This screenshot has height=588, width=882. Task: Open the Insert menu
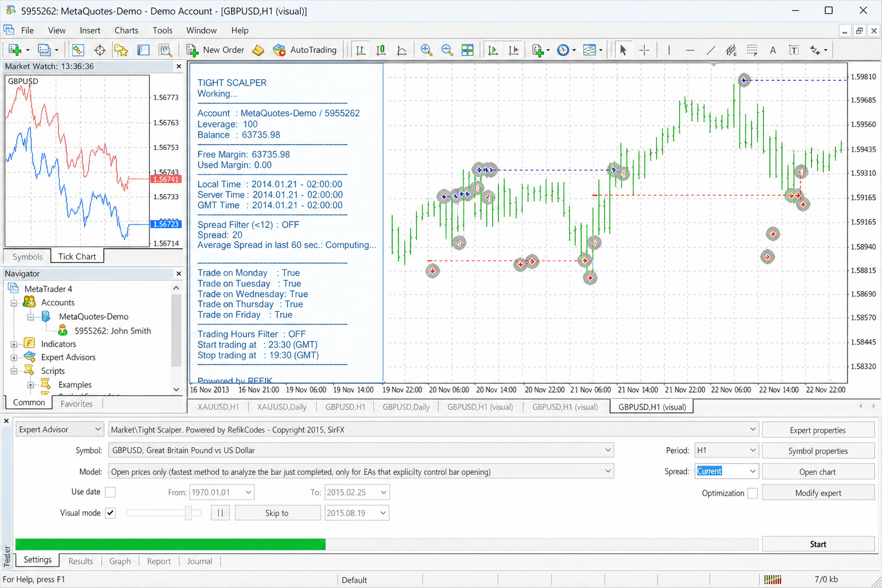[90, 30]
